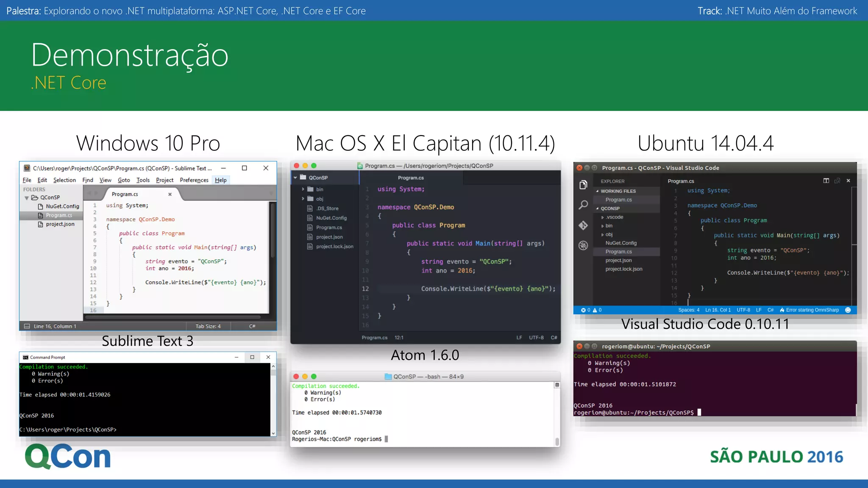Collapse the QConSP root folder in Atom
This screenshot has width=868, height=488.
295,177
